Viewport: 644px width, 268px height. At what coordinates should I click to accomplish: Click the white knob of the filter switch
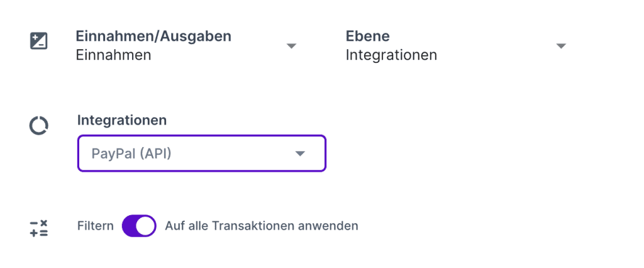pos(147,225)
